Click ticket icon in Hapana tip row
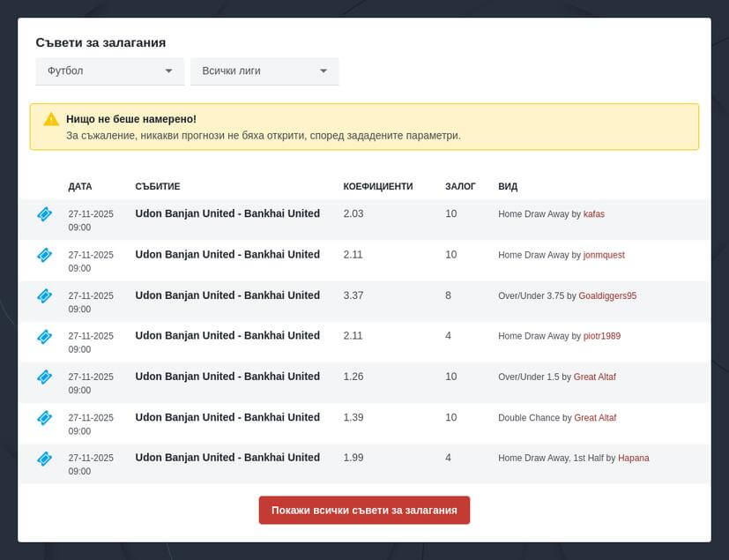Screen dimensions: 729x560 [44, 458]
